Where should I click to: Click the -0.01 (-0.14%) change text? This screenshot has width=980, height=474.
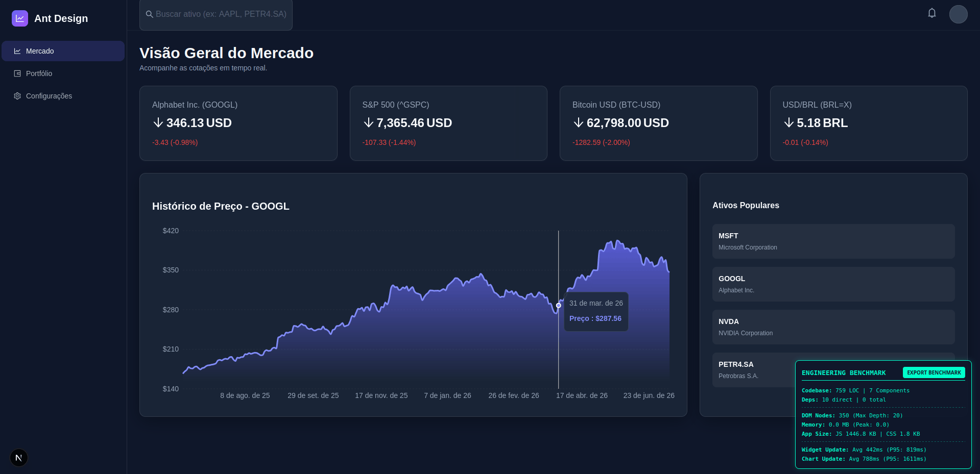click(805, 142)
